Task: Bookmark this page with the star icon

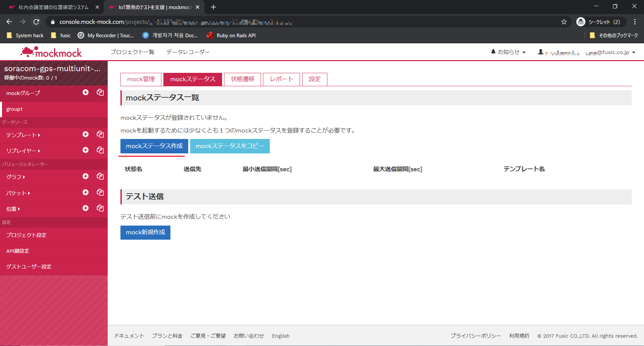Action: 564,22
